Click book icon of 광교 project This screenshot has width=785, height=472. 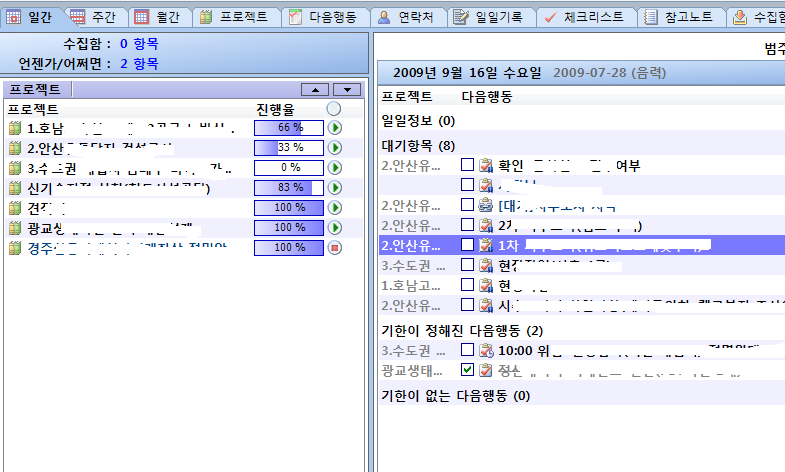pos(15,228)
